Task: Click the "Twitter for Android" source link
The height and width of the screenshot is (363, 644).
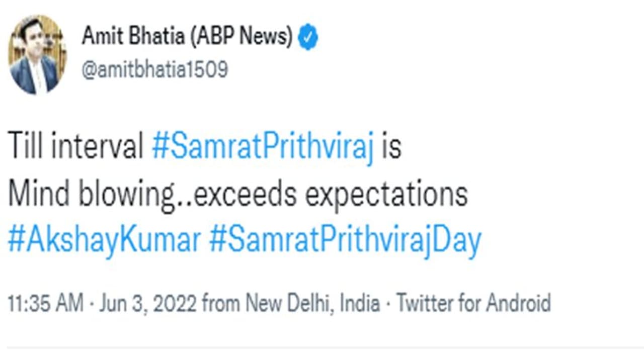Action: [473, 304]
